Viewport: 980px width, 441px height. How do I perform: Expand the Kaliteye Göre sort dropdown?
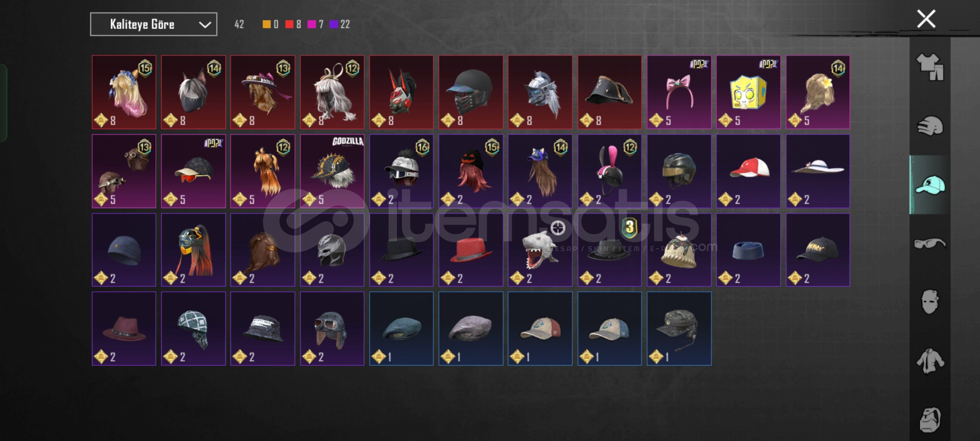click(x=154, y=24)
